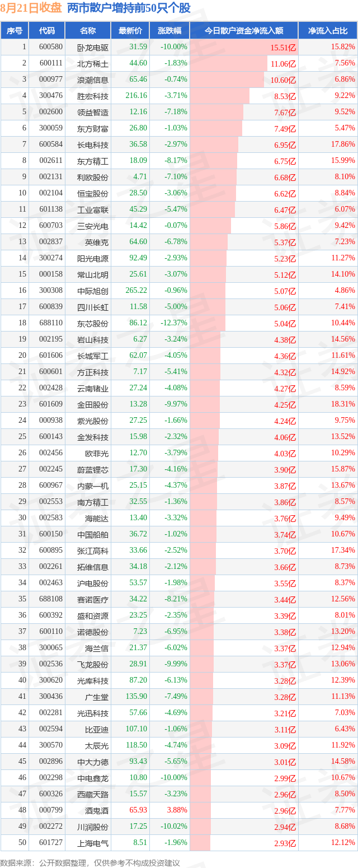The height and width of the screenshot is (868, 358).
Task: Click 常山北明 inflow 5.12亿
Action: click(285, 275)
